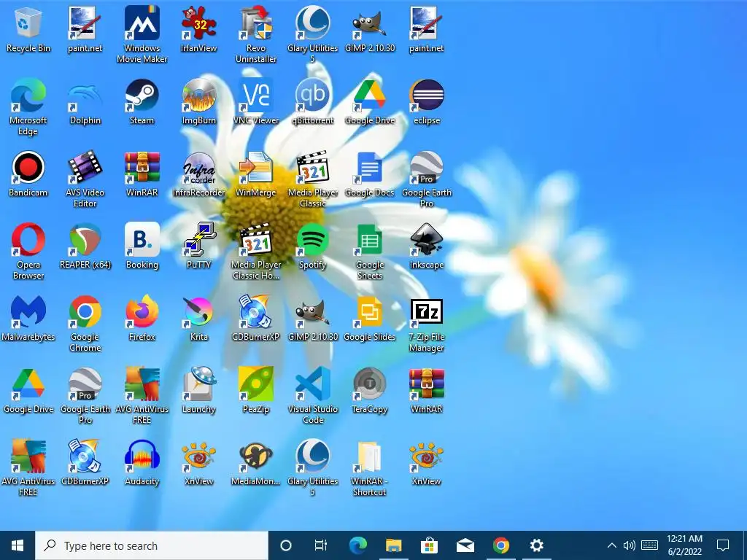Select the Visual Studio Code icon
Screen dimensions: 747x560
click(x=312, y=396)
